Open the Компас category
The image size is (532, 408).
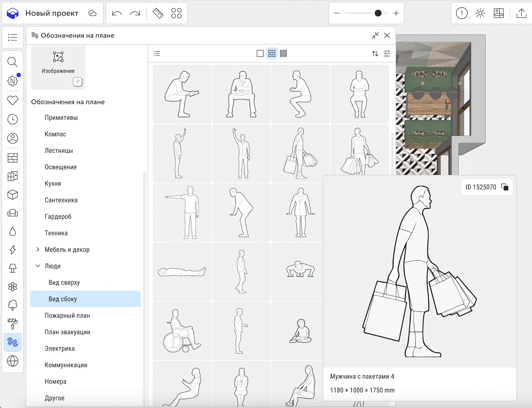[x=55, y=134]
